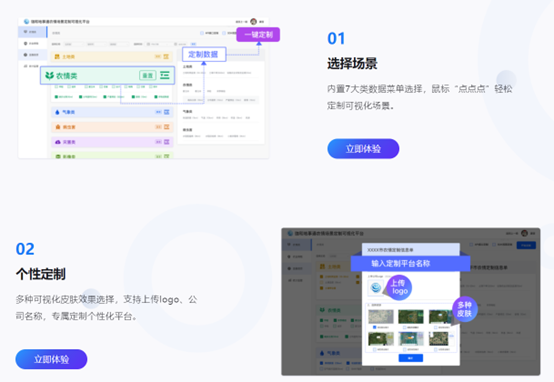554x382 pixels.
Task: Click the blue confirm button in dialog
Action: (x=411, y=358)
